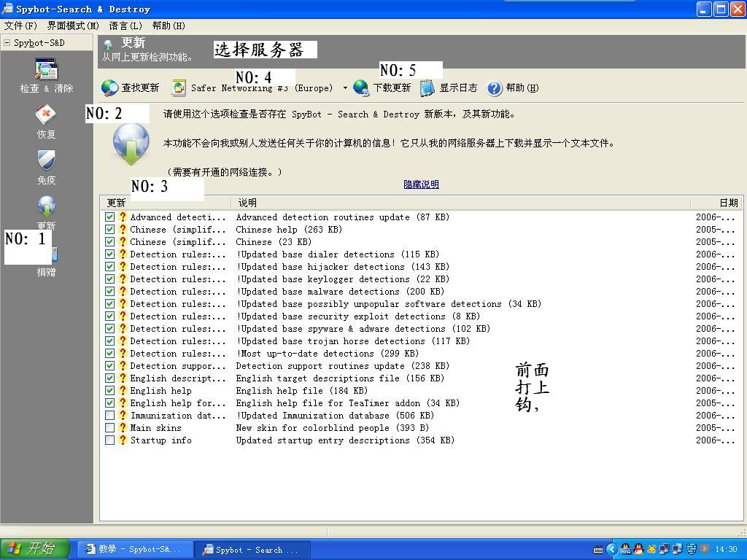Click question mark icon of Main skins

[123, 427]
